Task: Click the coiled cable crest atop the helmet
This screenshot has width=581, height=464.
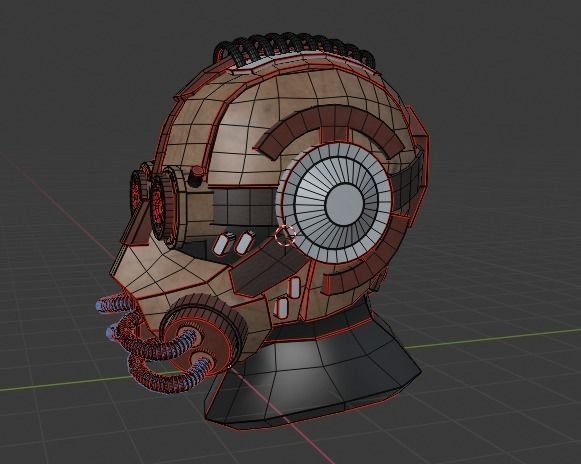Action: [295, 49]
